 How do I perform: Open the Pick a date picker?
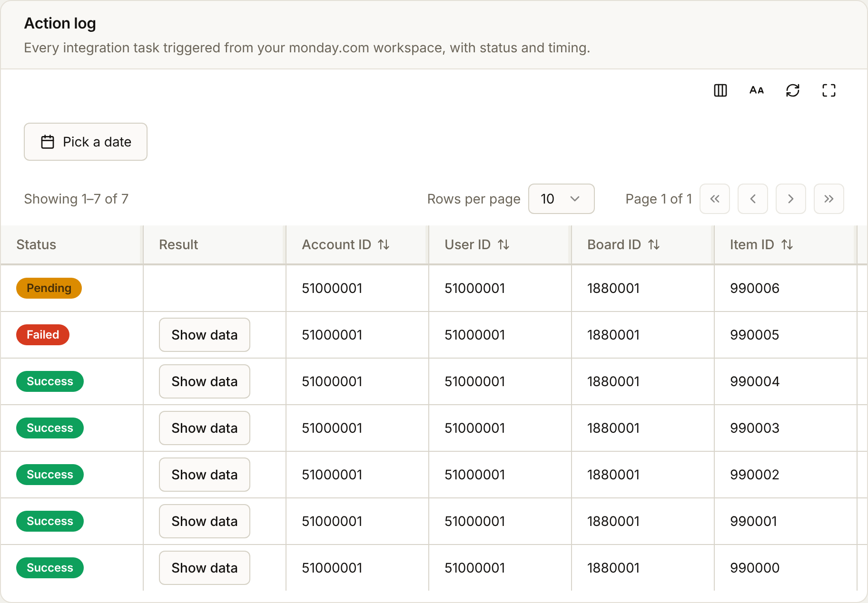[x=86, y=142]
